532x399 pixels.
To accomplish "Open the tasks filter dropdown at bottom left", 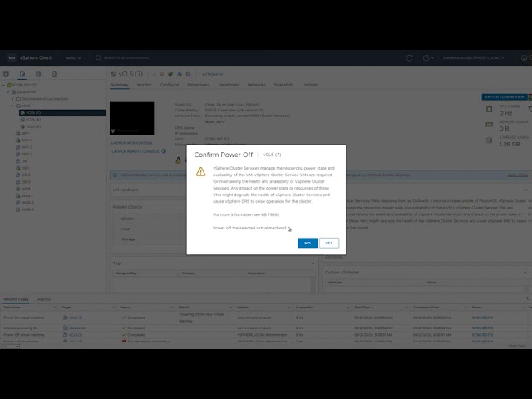I will pos(10,347).
